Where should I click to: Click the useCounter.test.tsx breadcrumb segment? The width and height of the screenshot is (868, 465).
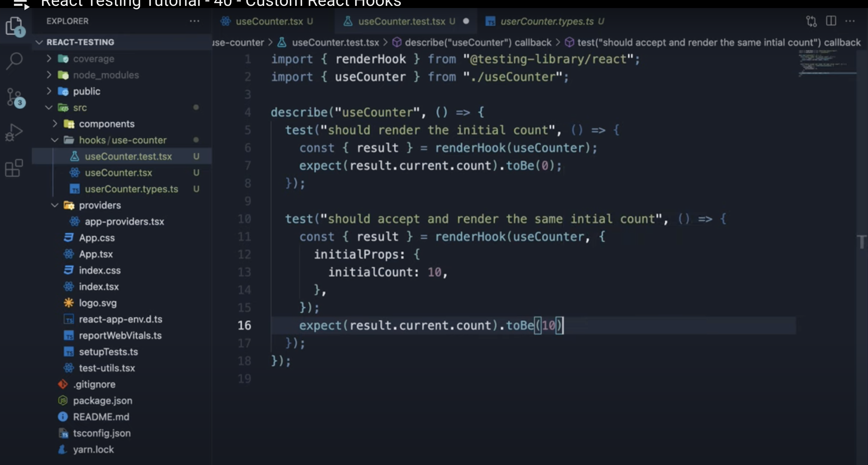(335, 43)
